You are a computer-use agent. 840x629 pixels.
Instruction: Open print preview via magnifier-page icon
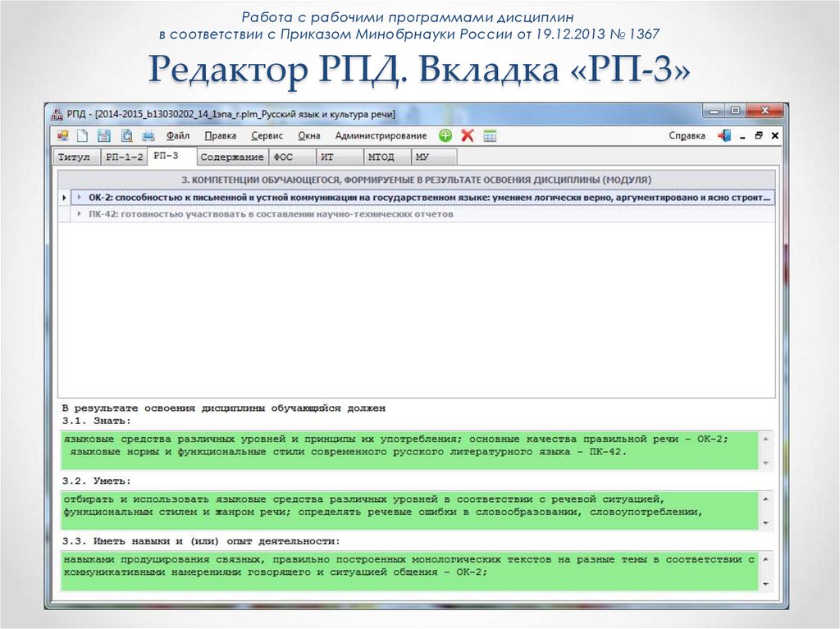[126, 136]
